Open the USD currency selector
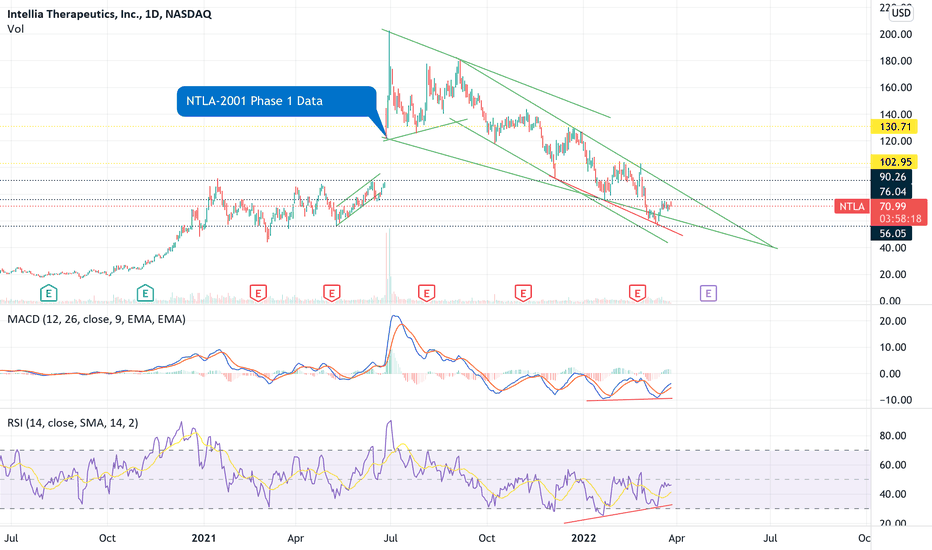Image resolution: width=932 pixels, height=550 pixels. [x=900, y=12]
